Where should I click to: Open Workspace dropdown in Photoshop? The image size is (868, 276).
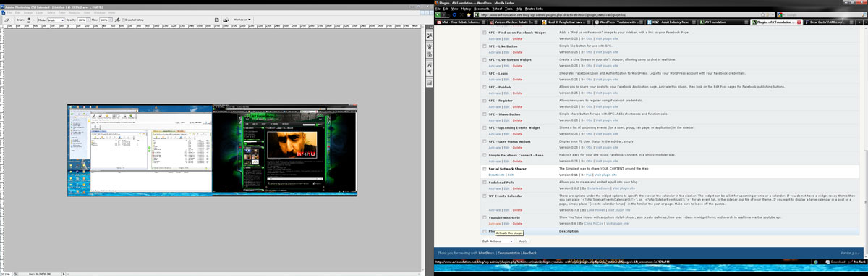point(242,20)
